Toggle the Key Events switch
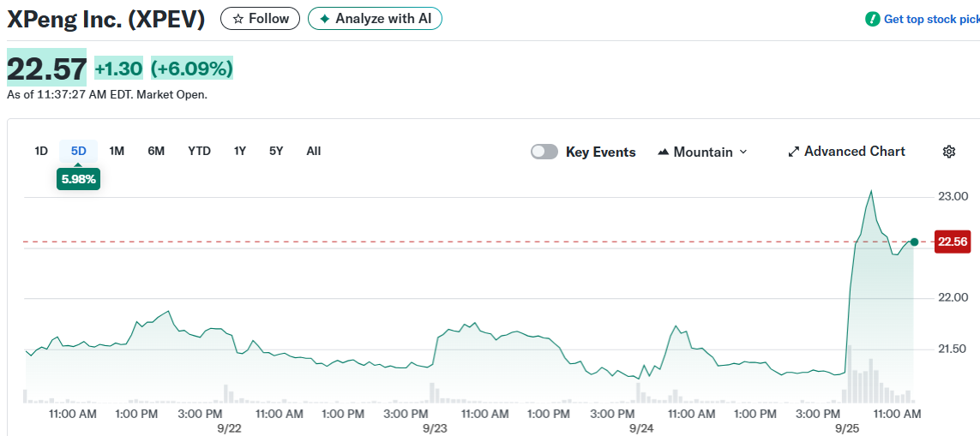The image size is (980, 436). click(x=544, y=152)
